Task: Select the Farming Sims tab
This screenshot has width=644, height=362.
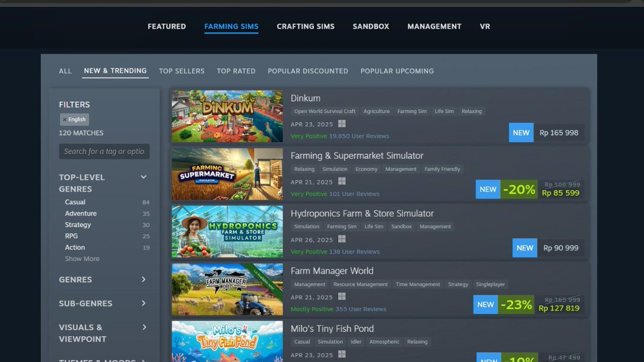Action: pyautogui.click(x=231, y=26)
